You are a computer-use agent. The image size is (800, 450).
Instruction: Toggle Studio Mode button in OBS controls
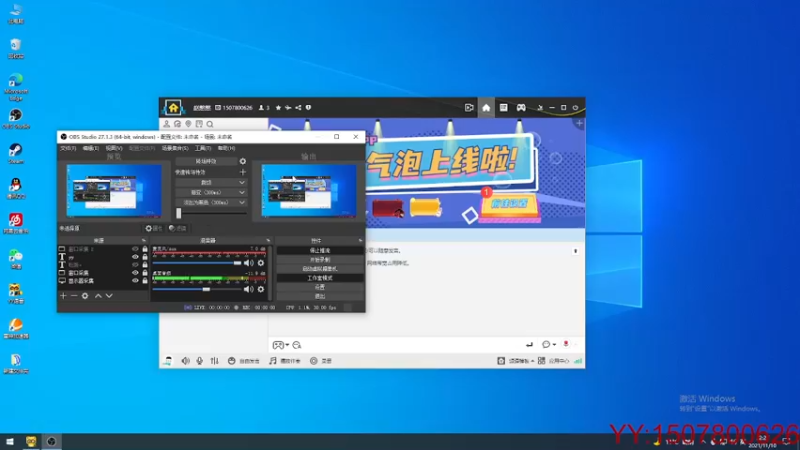pos(320,278)
